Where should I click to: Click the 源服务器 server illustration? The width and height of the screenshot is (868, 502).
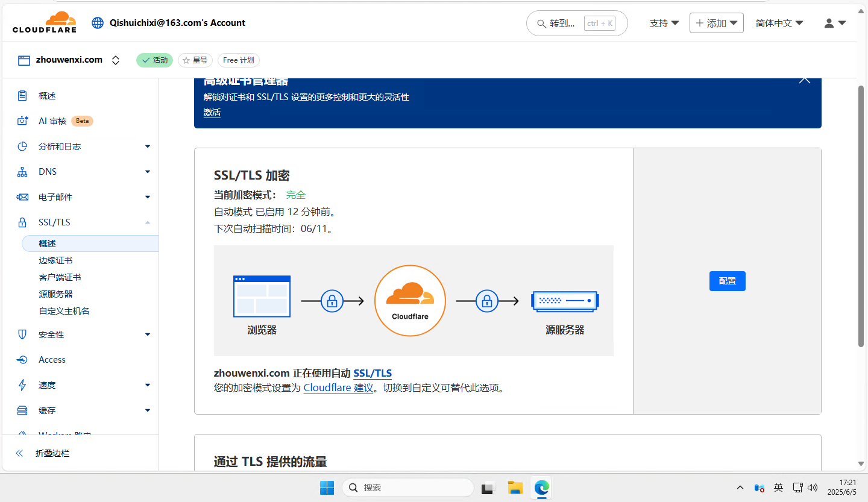(565, 301)
